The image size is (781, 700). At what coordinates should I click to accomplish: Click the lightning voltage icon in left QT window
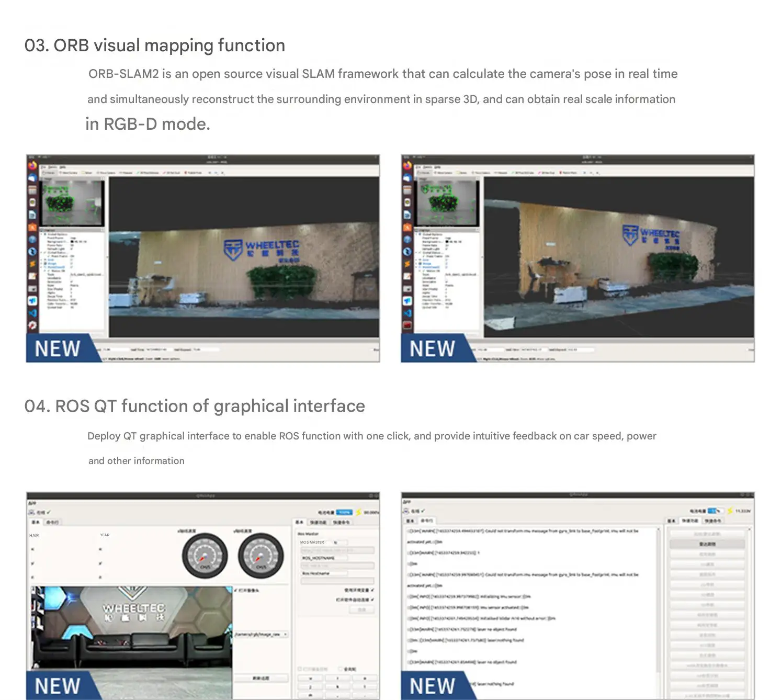click(358, 512)
